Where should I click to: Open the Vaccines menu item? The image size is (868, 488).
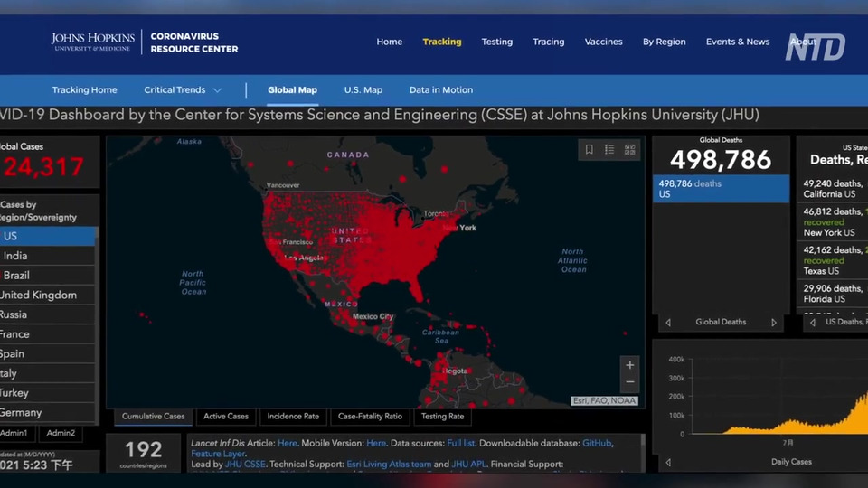[603, 42]
